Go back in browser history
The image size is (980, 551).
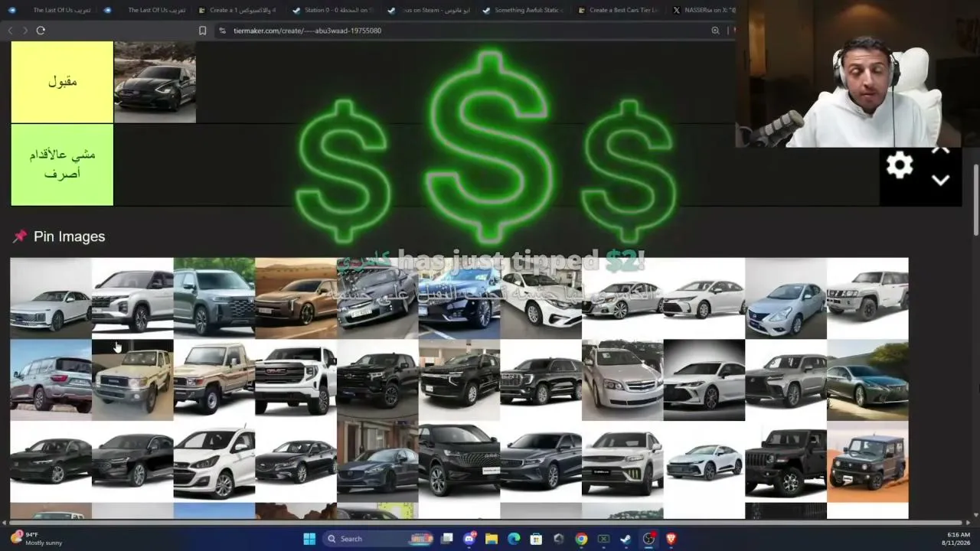click(10, 31)
